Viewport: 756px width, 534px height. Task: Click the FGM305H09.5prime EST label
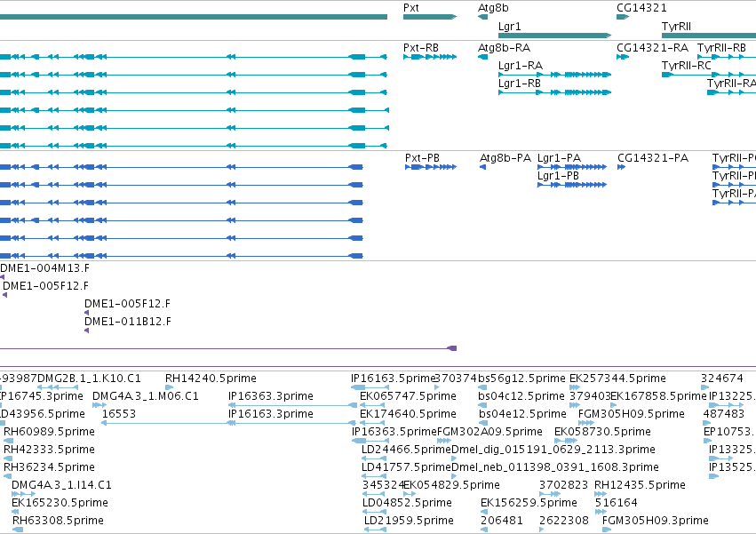pyautogui.click(x=631, y=414)
